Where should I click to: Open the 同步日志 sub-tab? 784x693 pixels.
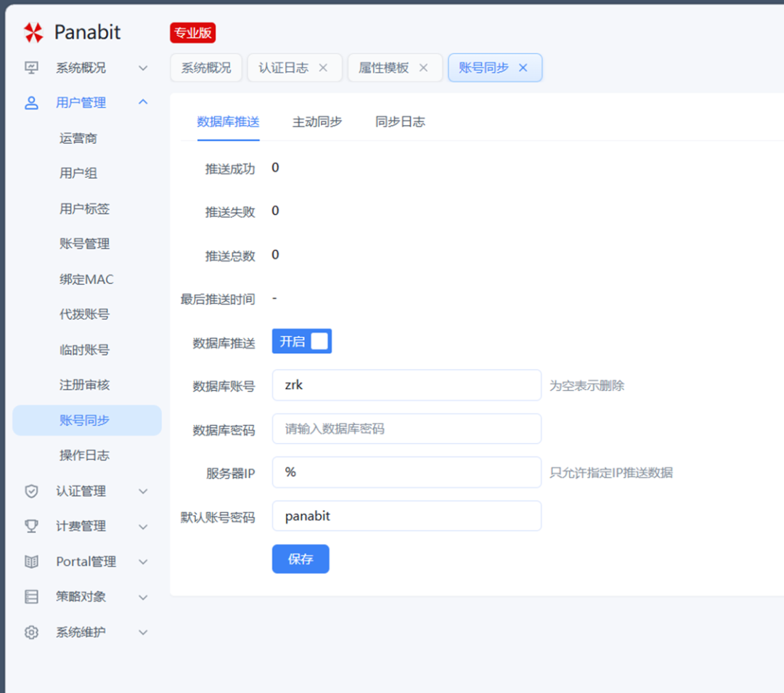(x=400, y=121)
